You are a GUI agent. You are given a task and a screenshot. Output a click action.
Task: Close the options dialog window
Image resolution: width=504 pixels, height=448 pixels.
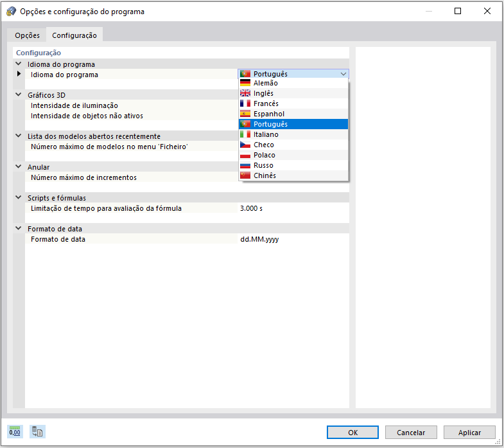(487, 12)
